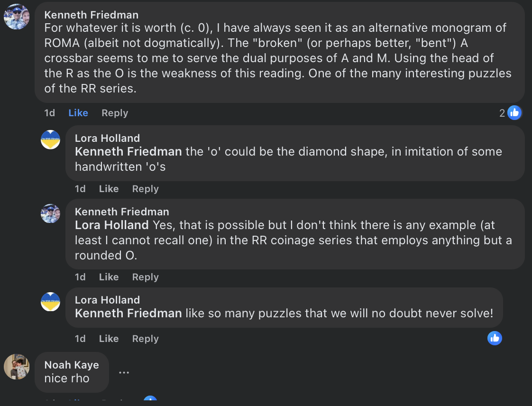Open Lora Holland's name on first reply
This screenshot has height=406, width=532.
(x=107, y=138)
